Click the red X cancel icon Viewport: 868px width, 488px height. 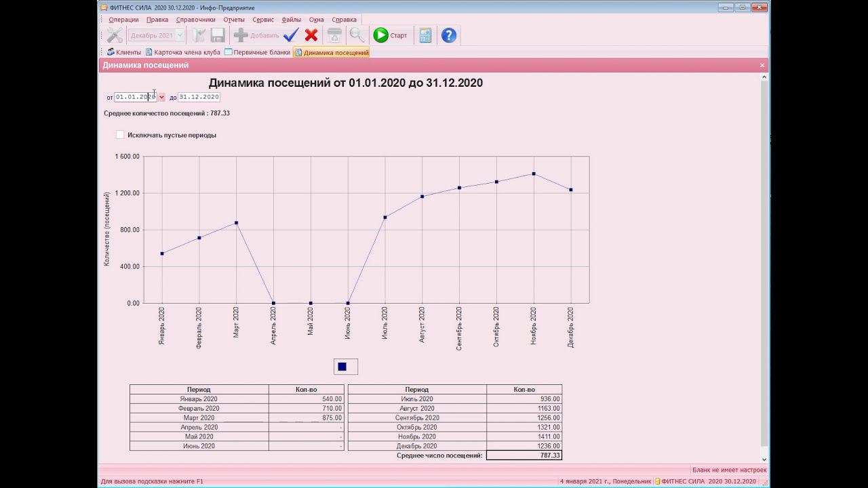311,35
